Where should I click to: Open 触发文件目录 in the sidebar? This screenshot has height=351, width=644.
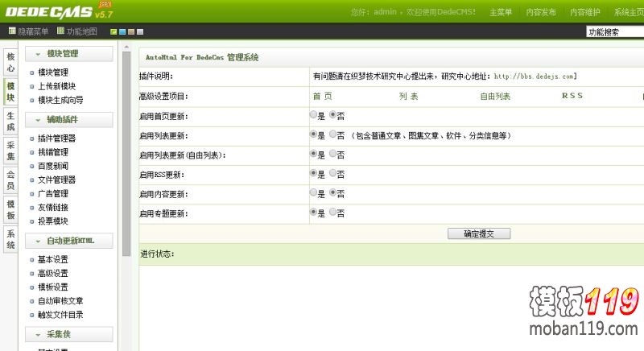click(60, 315)
